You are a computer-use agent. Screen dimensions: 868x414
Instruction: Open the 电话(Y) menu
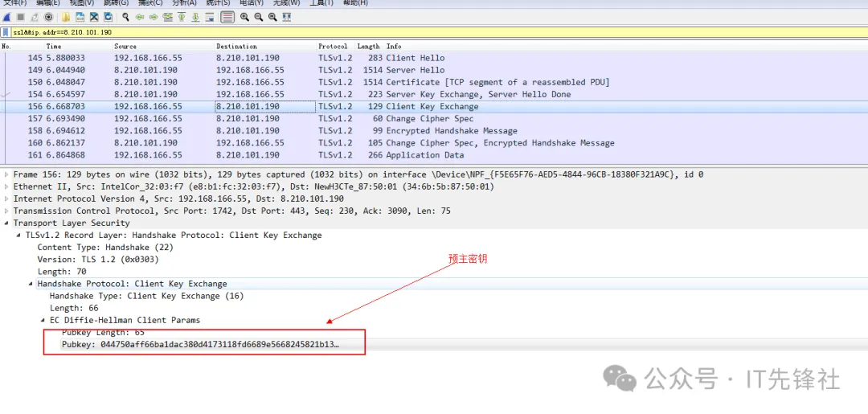pos(252,2)
